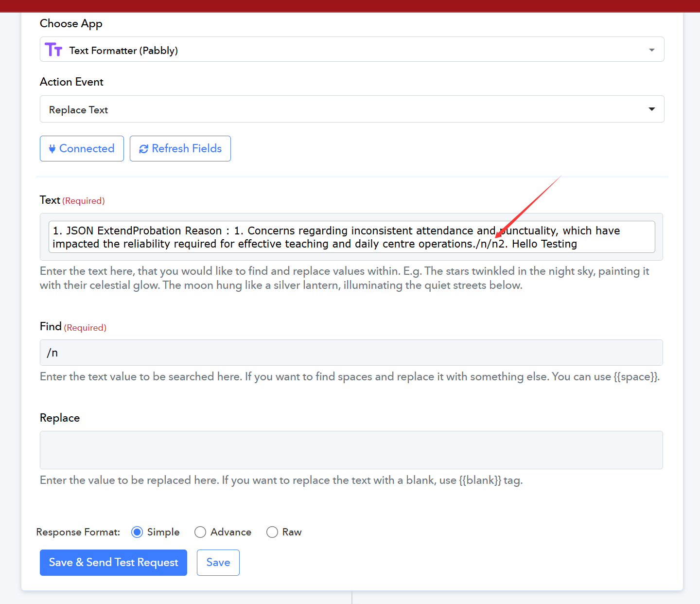Open the Replace Text action event selection

[x=340, y=109]
